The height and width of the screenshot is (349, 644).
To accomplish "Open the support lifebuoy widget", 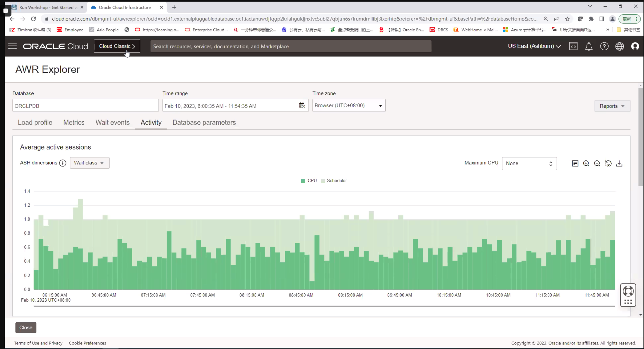I will click(x=628, y=291).
